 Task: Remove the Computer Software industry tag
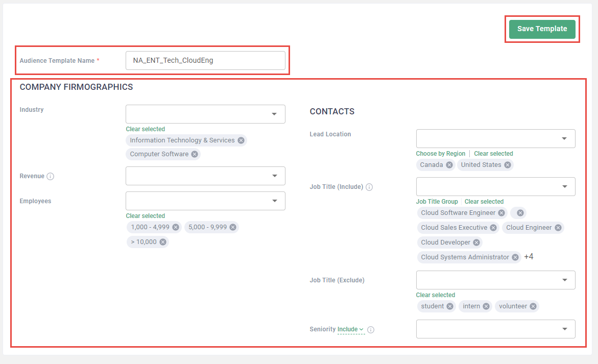195,154
